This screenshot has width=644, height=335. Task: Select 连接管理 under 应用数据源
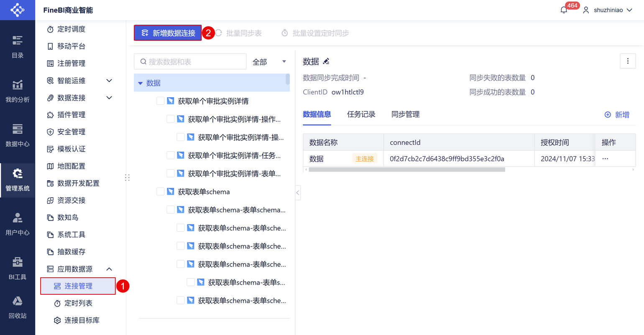tap(78, 286)
